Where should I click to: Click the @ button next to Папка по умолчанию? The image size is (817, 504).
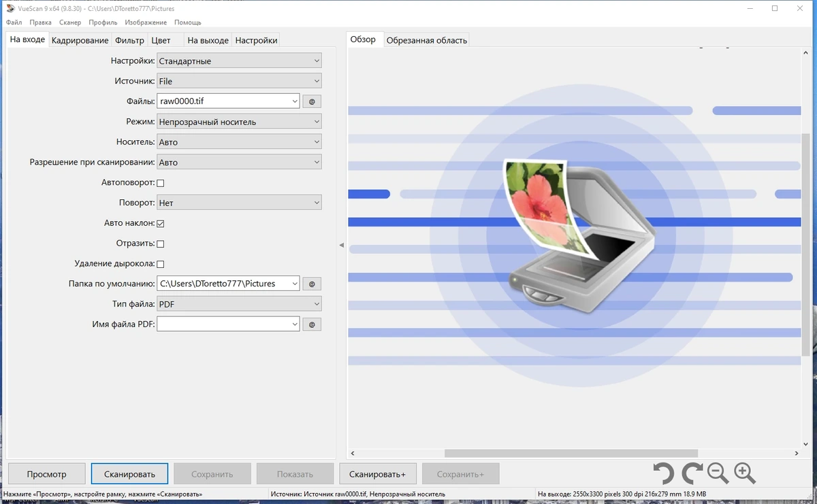click(x=312, y=284)
